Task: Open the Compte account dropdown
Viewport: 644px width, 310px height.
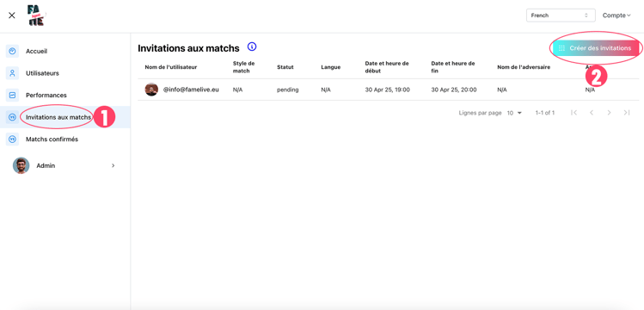Action: pos(616,15)
